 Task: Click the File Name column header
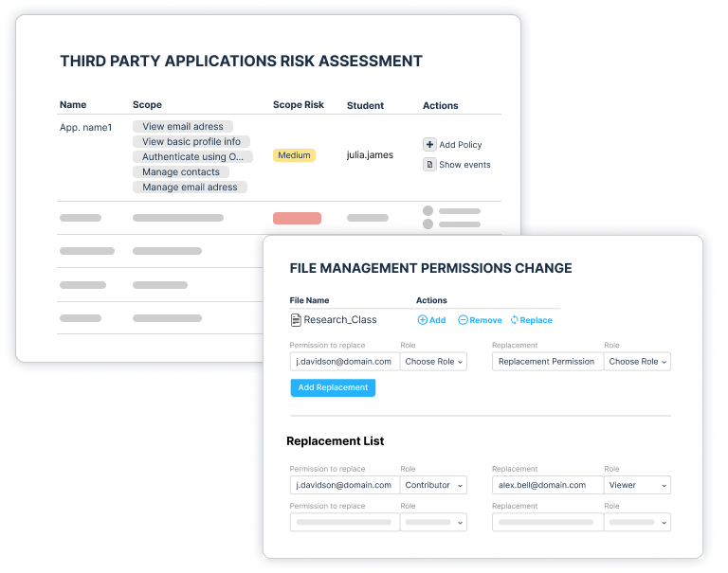(x=309, y=300)
